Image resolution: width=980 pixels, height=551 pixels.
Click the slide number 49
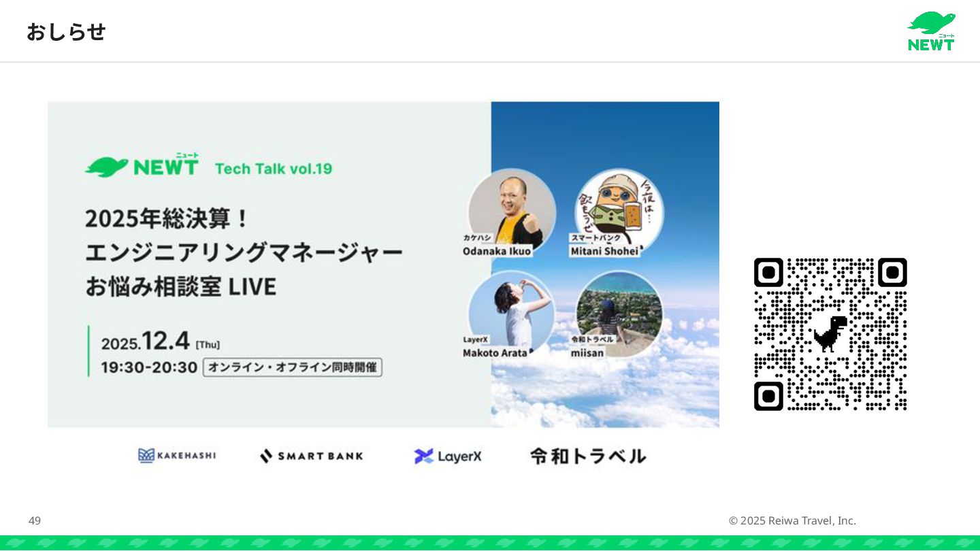pos(35,521)
